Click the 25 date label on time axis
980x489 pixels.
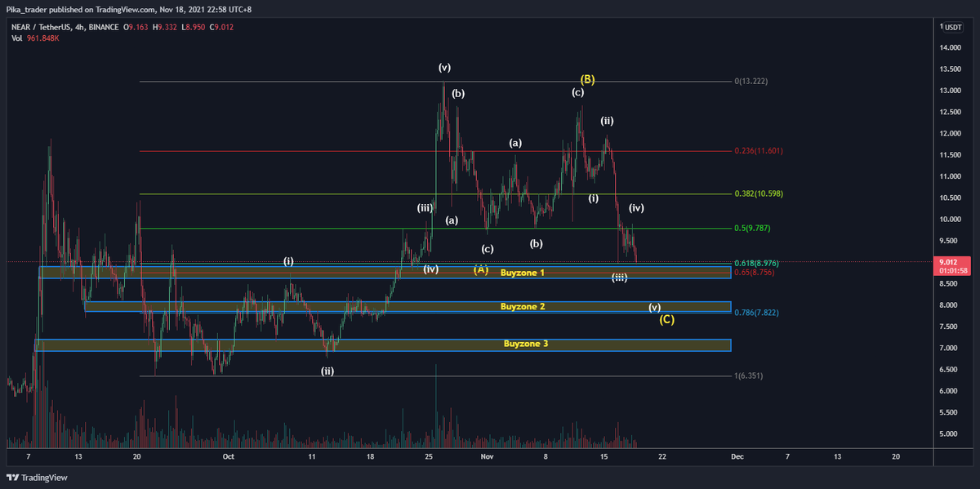tap(429, 458)
